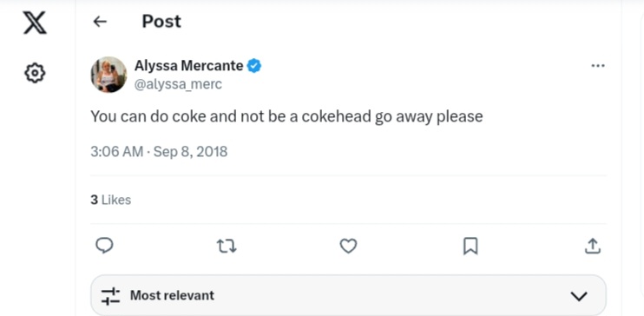Go back using the left arrow
This screenshot has width=644, height=316.
pos(100,22)
